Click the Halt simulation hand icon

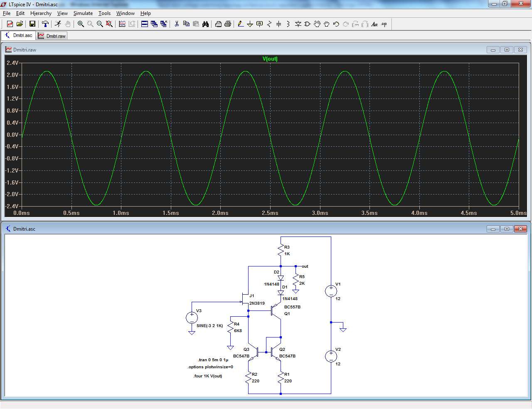pyautogui.click(x=67, y=24)
